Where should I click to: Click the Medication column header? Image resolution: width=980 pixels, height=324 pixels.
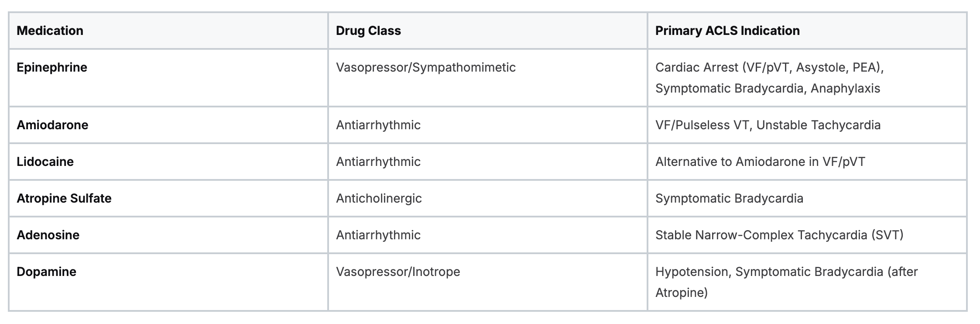coord(50,31)
